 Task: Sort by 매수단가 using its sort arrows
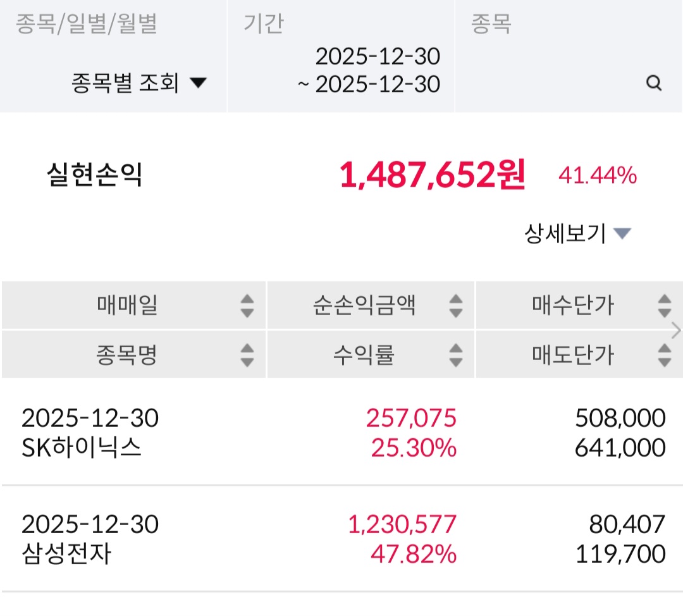tap(664, 306)
